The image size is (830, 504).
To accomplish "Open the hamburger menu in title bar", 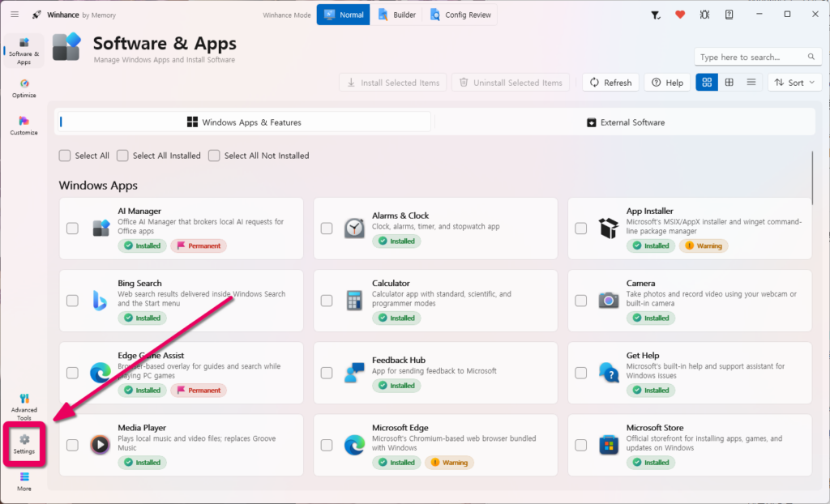I will pyautogui.click(x=15, y=15).
